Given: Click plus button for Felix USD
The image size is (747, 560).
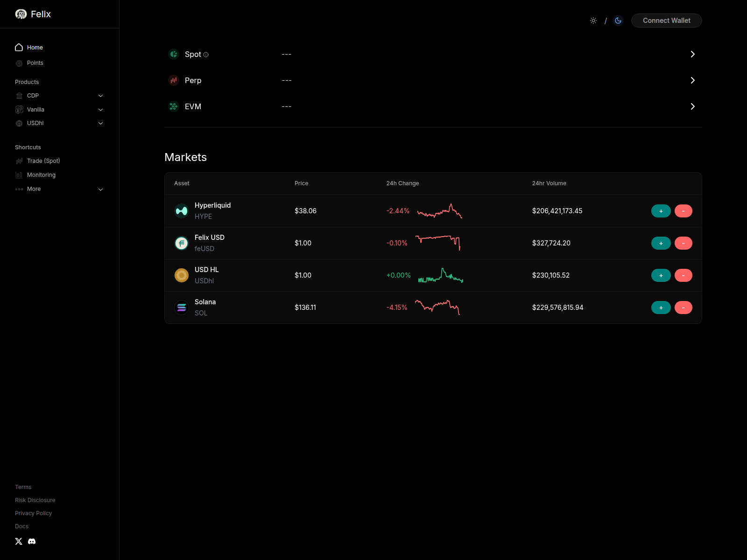Looking at the screenshot, I should [661, 243].
